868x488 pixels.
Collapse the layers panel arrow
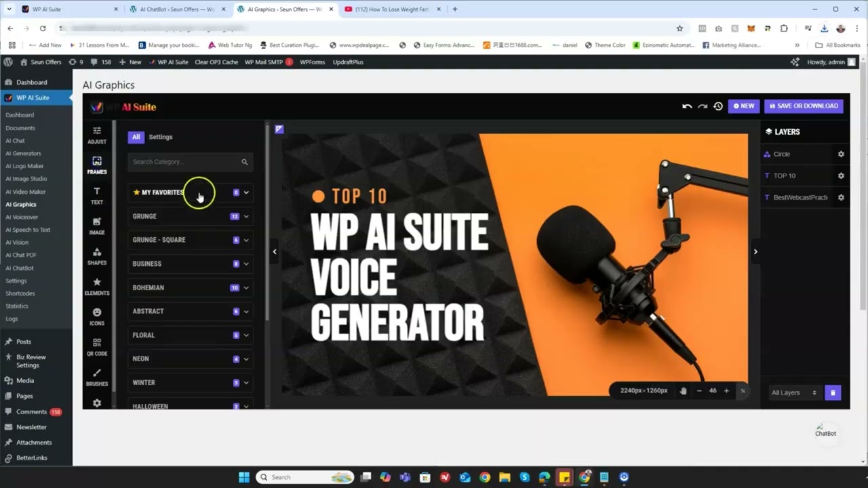point(755,251)
